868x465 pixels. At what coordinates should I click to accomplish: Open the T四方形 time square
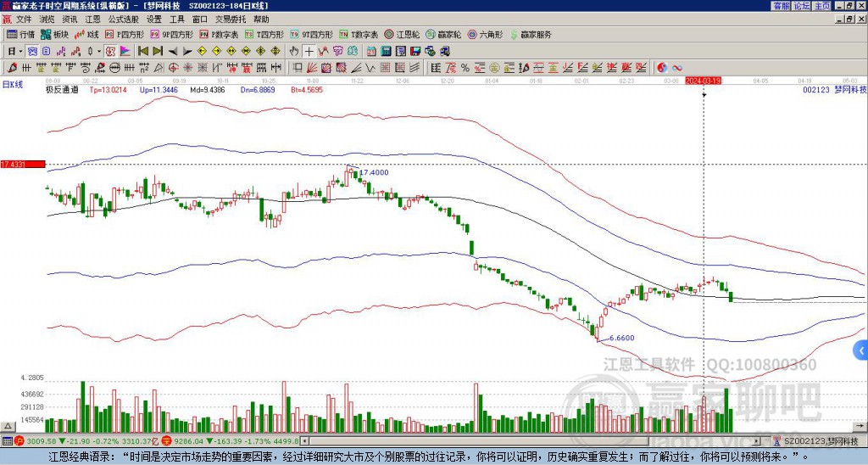(x=264, y=34)
